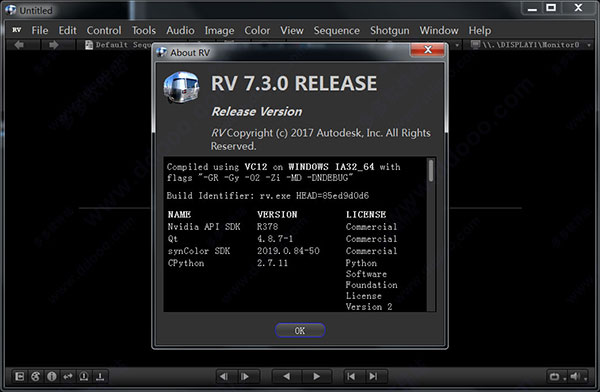Jump to the previous marker
The width and height of the screenshot is (600, 392).
click(351, 377)
